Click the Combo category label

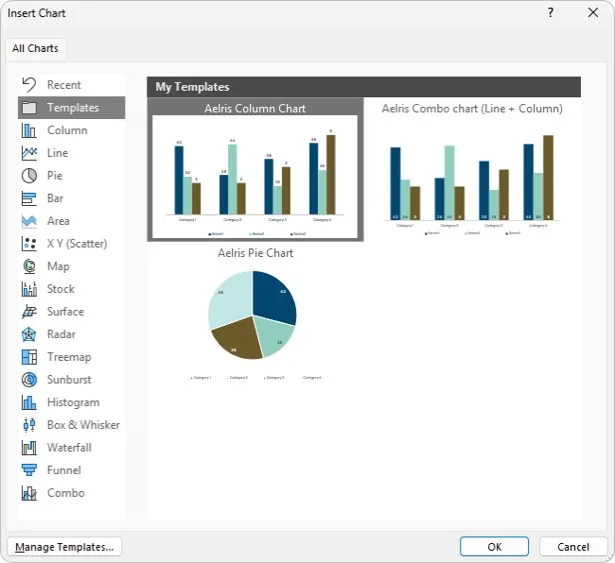coord(66,493)
